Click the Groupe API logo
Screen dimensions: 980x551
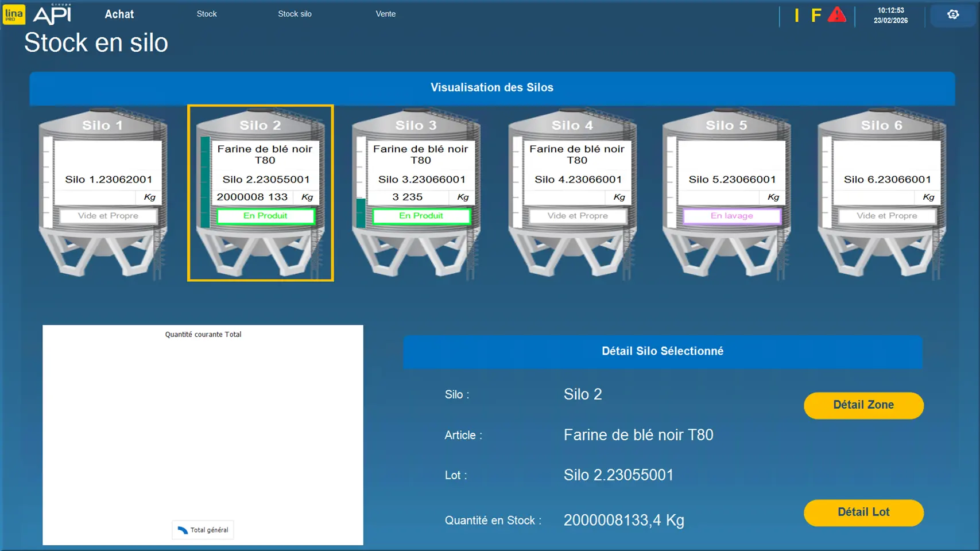click(x=52, y=14)
